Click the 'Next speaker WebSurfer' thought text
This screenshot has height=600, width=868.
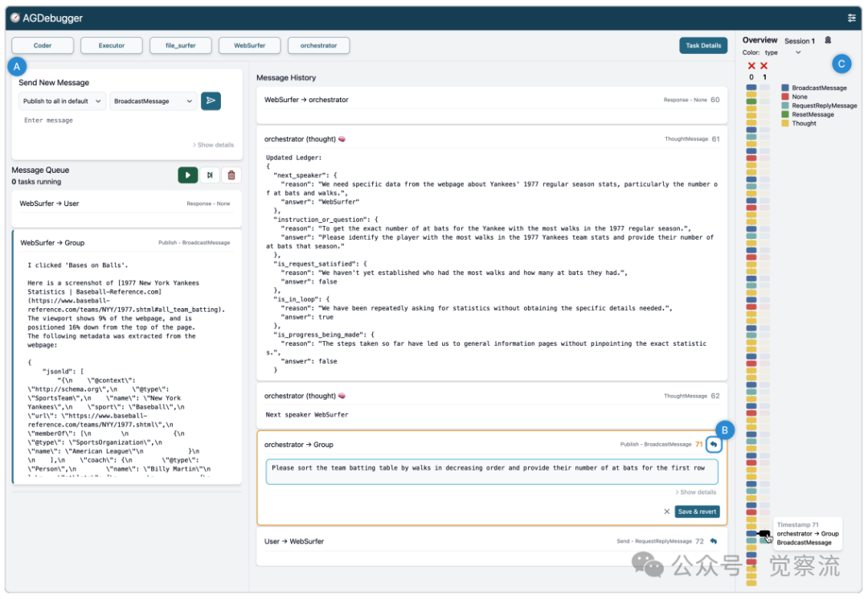pyautogui.click(x=307, y=415)
